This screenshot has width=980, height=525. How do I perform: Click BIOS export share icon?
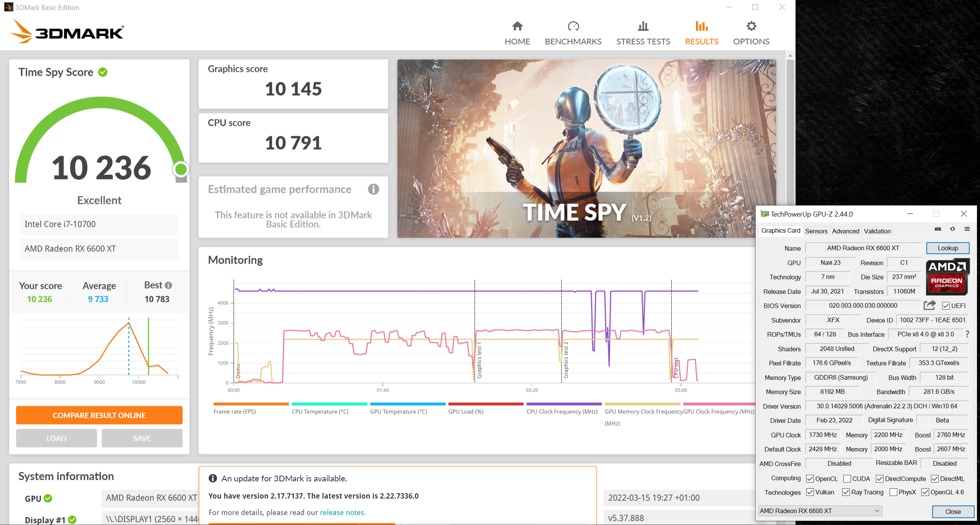coord(929,305)
